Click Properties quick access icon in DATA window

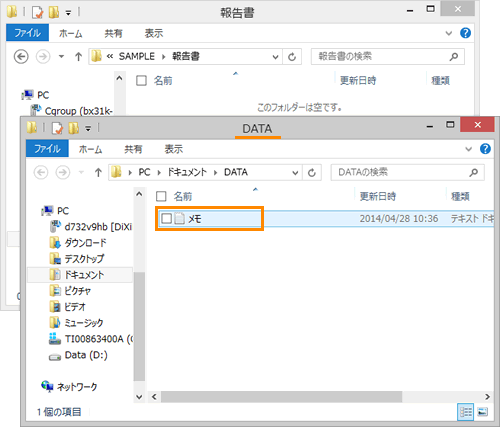click(x=57, y=128)
